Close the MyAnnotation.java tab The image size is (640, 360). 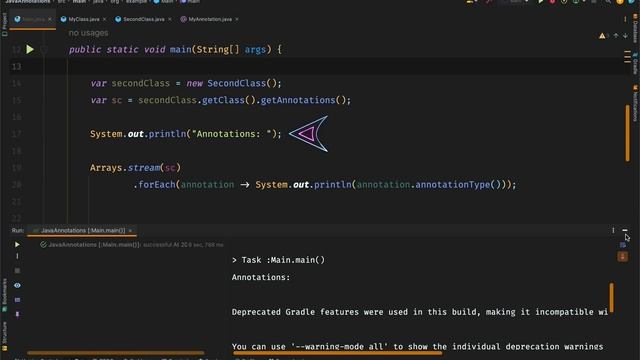(237, 19)
